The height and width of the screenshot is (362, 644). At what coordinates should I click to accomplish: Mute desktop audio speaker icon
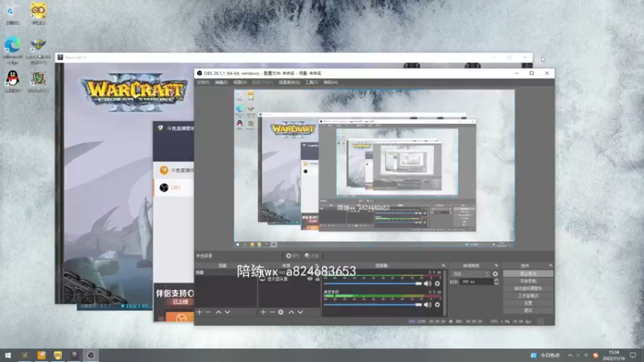427,305
